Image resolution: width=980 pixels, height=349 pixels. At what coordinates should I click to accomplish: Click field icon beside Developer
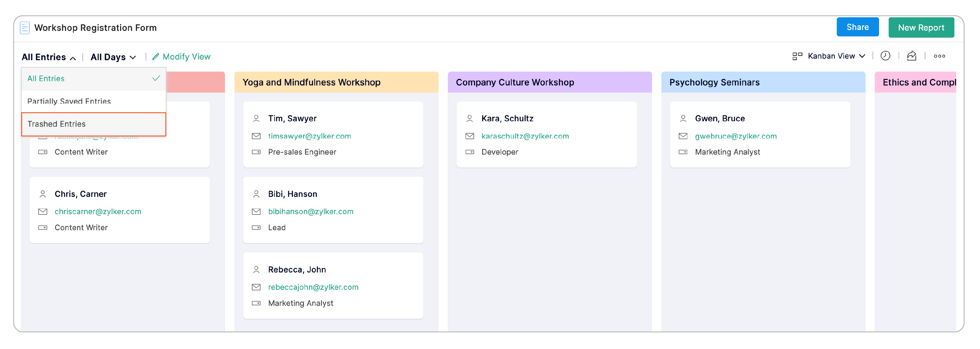[x=470, y=152]
